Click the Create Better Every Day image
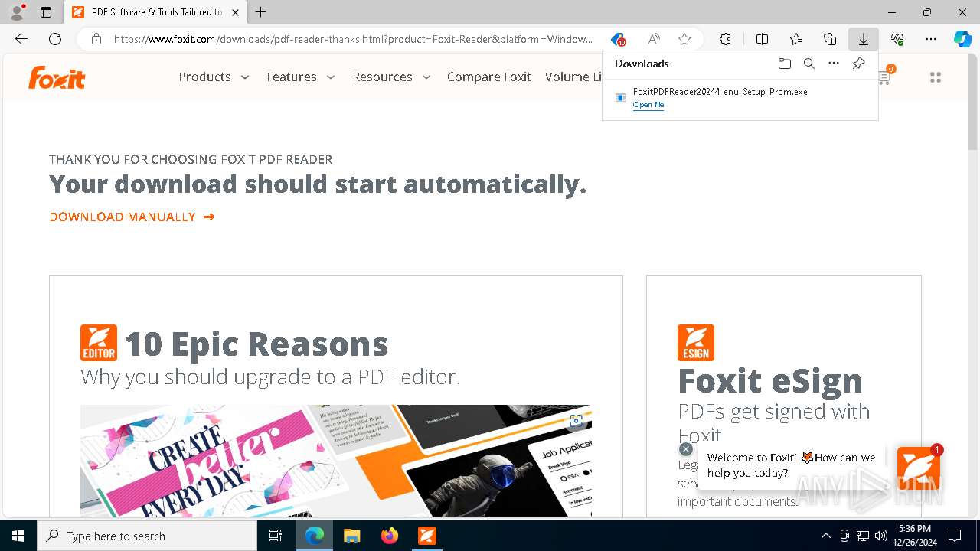Image resolution: width=980 pixels, height=551 pixels. click(336, 461)
